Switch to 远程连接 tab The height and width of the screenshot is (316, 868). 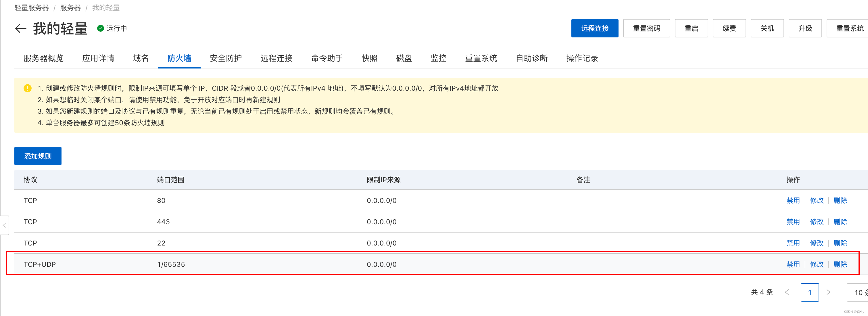276,58
